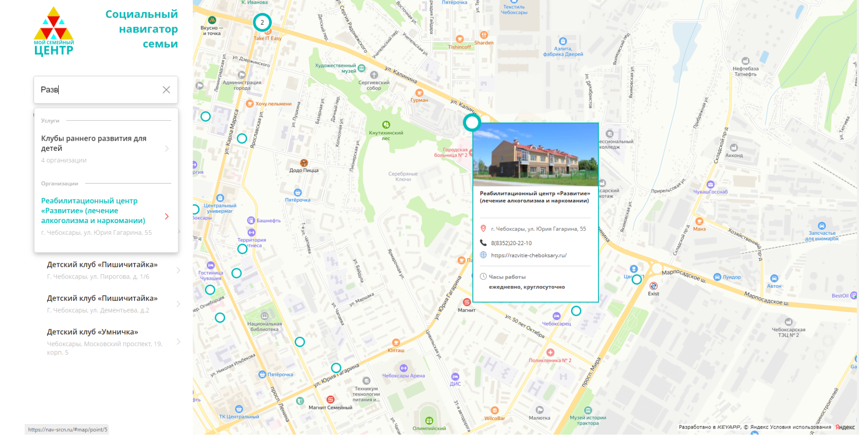Click the Take IT Easy map icon
This screenshot has height=443, width=868.
(x=268, y=32)
